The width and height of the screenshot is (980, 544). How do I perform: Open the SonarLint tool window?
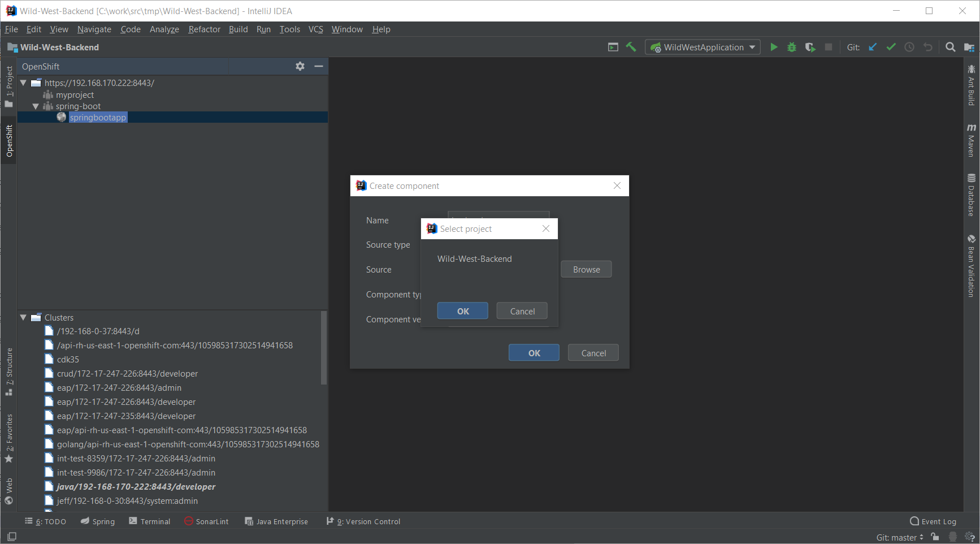pyautogui.click(x=207, y=521)
